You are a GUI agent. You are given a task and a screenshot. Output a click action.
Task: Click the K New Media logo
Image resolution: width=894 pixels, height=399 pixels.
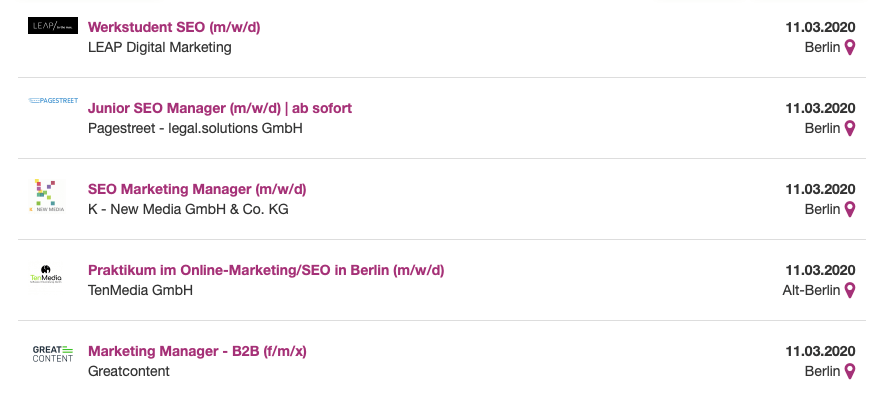pos(47,196)
